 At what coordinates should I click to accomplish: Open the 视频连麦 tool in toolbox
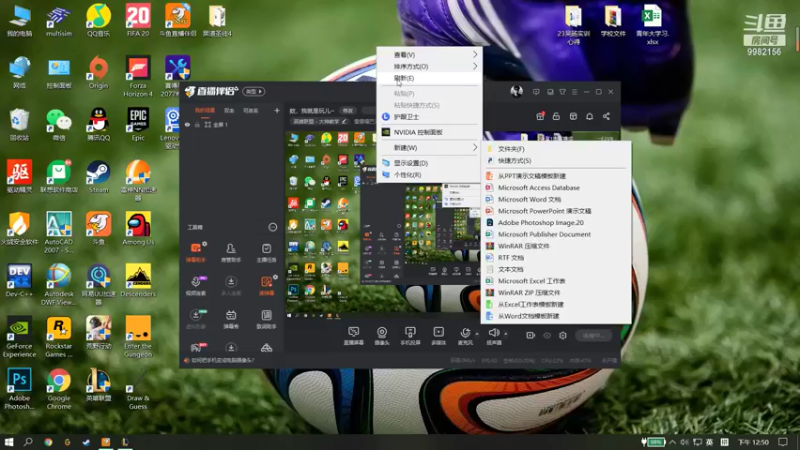pos(195,286)
